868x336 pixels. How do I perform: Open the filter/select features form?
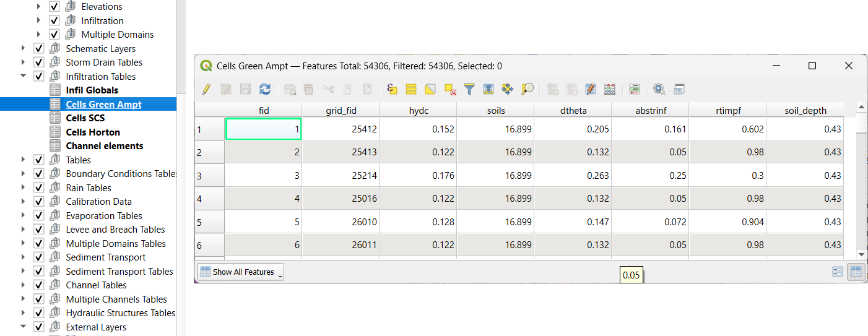tap(469, 90)
